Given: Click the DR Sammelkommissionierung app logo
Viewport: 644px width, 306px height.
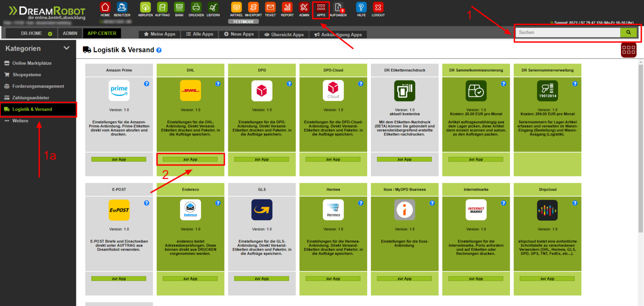Looking at the screenshot, I should point(476,90).
